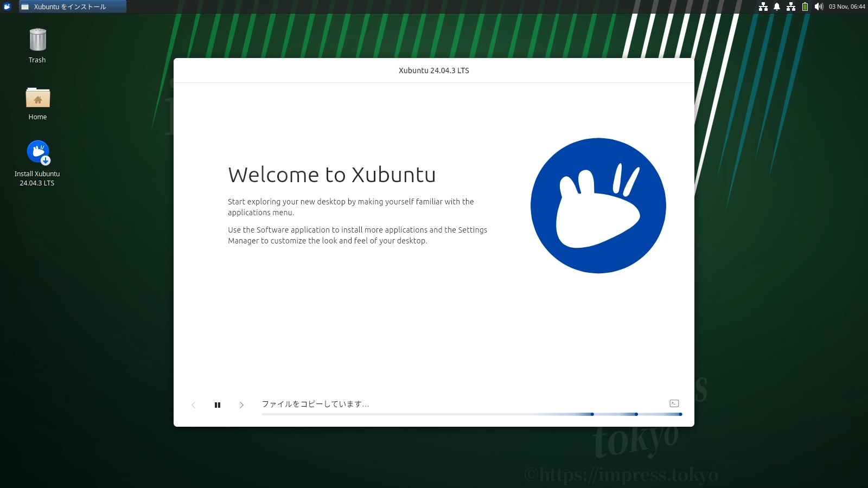This screenshot has width=868, height=488.
Task: Click the paragraph starting 'Use the Software application'
Action: point(358,235)
